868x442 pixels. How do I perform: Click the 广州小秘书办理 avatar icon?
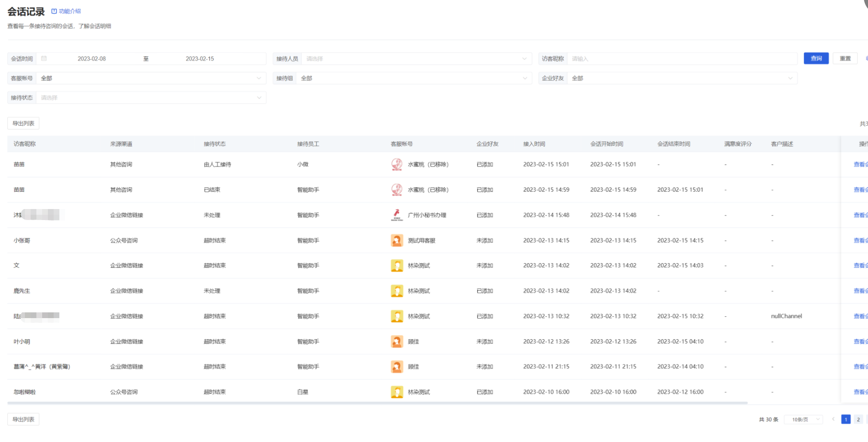(x=397, y=215)
